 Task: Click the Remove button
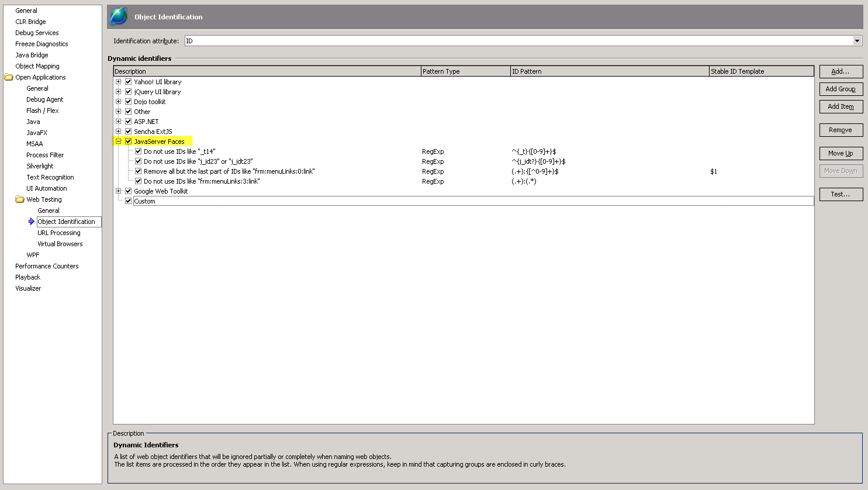click(841, 130)
